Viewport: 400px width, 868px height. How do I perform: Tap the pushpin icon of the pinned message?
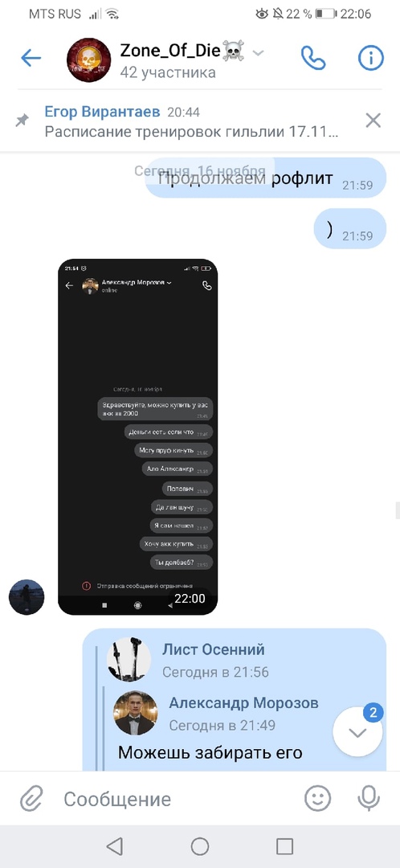(22, 120)
